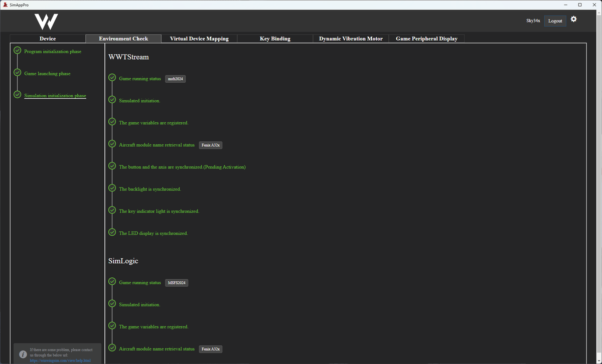Click the WINWING logo in header
The width and height of the screenshot is (602, 364).
[x=46, y=22]
